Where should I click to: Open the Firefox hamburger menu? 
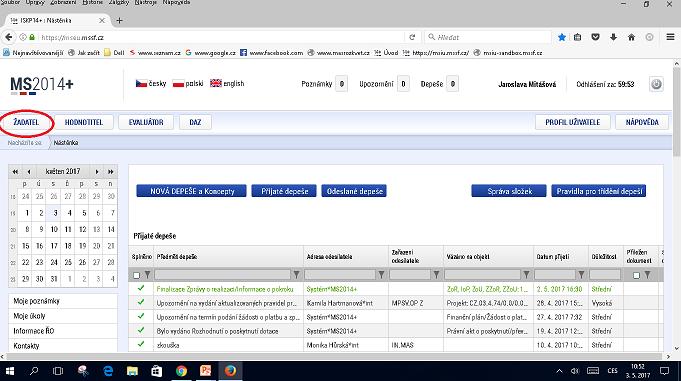[x=670, y=37]
